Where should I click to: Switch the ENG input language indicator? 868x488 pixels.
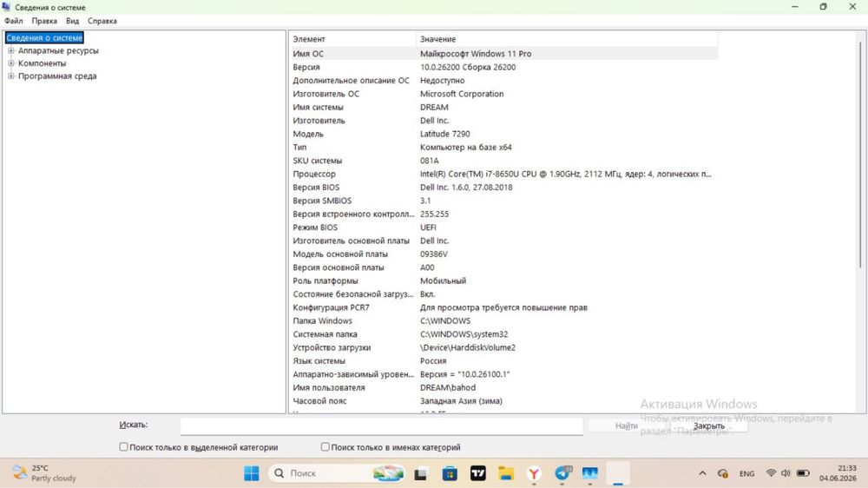(x=746, y=473)
